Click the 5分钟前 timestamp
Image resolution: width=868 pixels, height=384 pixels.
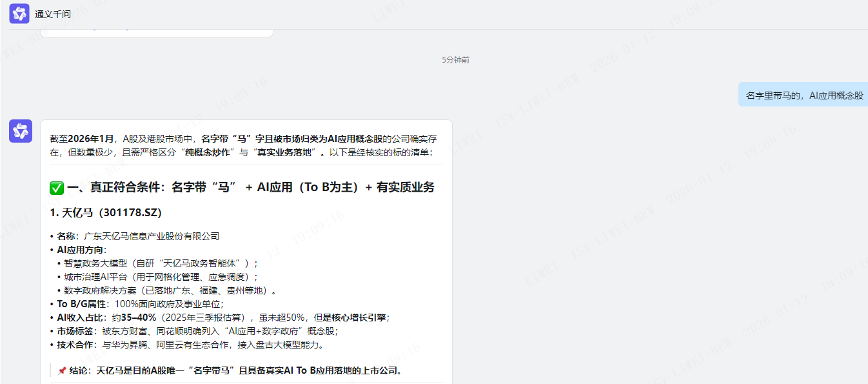click(455, 60)
